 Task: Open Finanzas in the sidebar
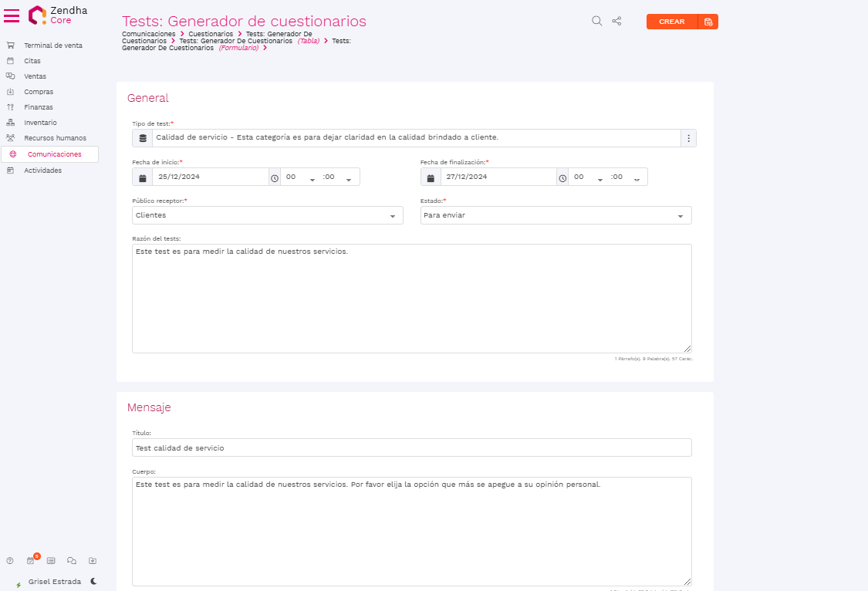click(x=39, y=107)
